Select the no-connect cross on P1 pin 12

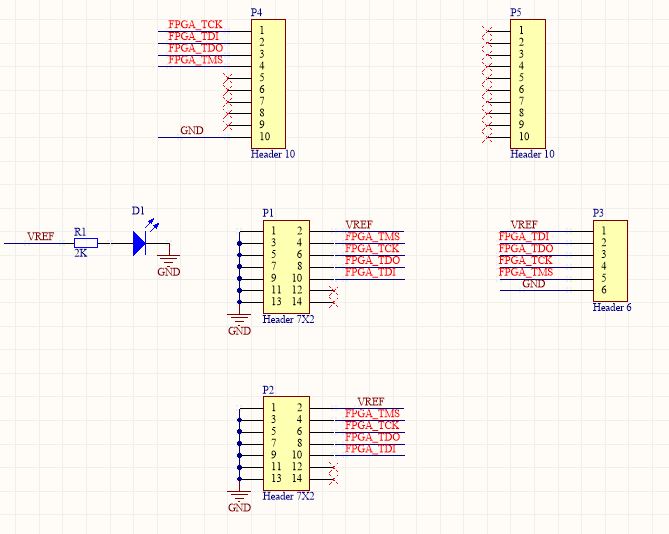point(334,291)
